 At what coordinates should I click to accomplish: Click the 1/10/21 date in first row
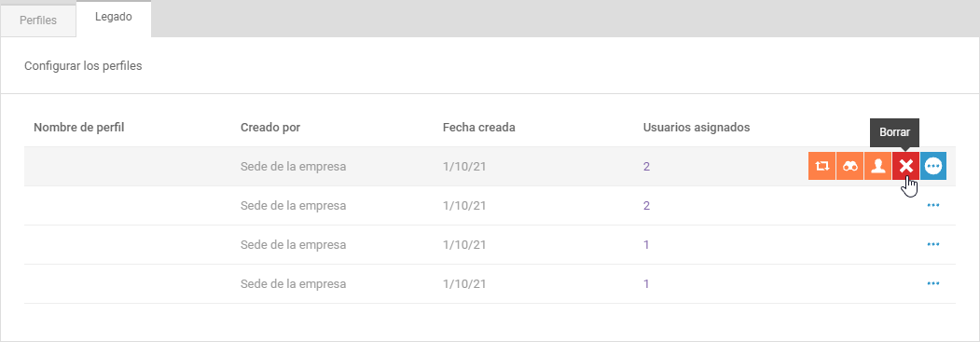pos(463,167)
